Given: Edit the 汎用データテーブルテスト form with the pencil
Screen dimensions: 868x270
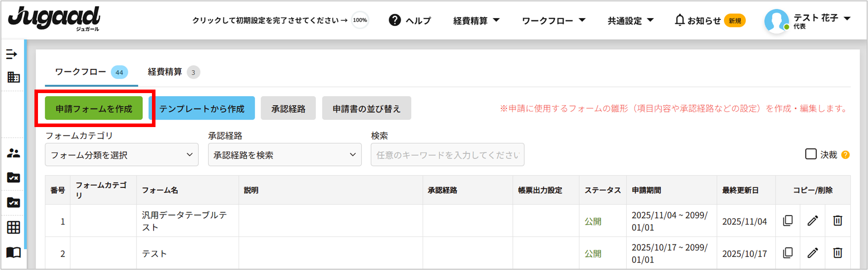Looking at the screenshot, I should [x=812, y=221].
